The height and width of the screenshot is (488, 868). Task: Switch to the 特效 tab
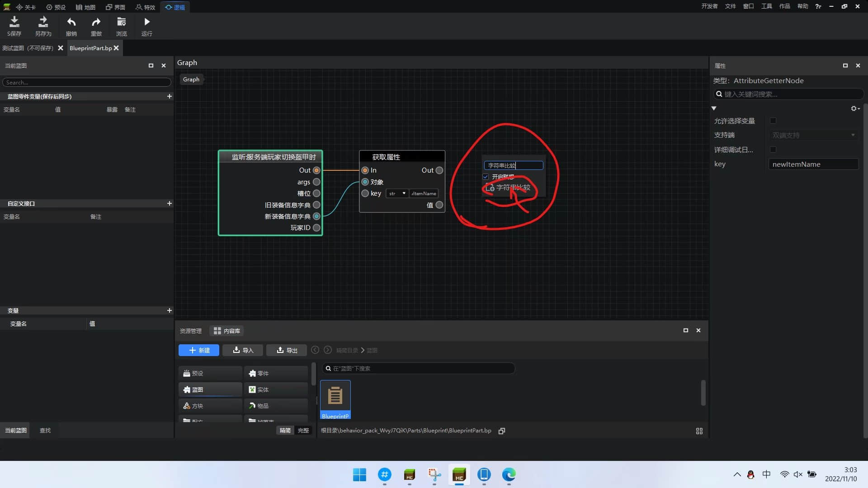point(146,7)
